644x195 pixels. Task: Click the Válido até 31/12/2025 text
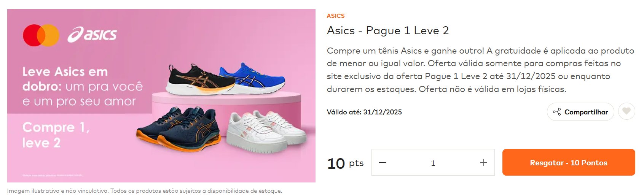coord(364,112)
